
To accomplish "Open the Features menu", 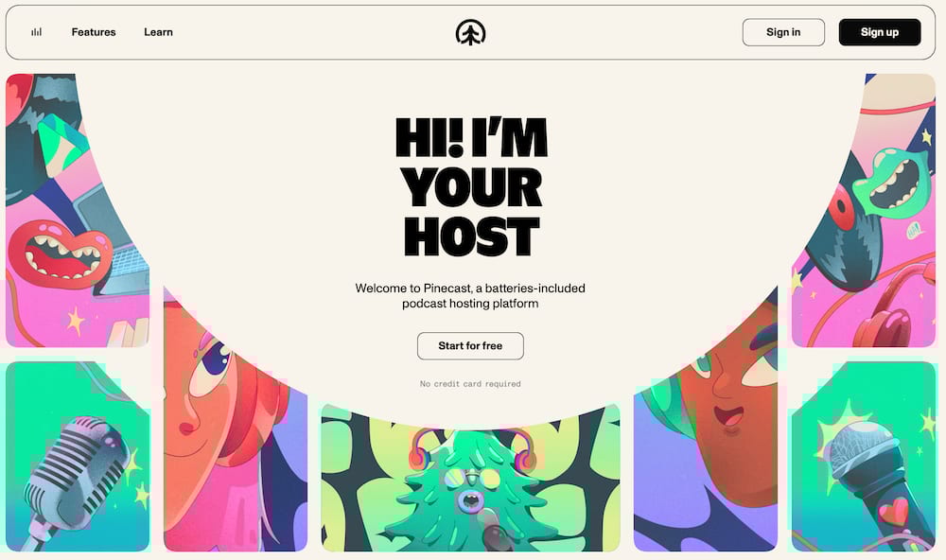I will pyautogui.click(x=94, y=32).
